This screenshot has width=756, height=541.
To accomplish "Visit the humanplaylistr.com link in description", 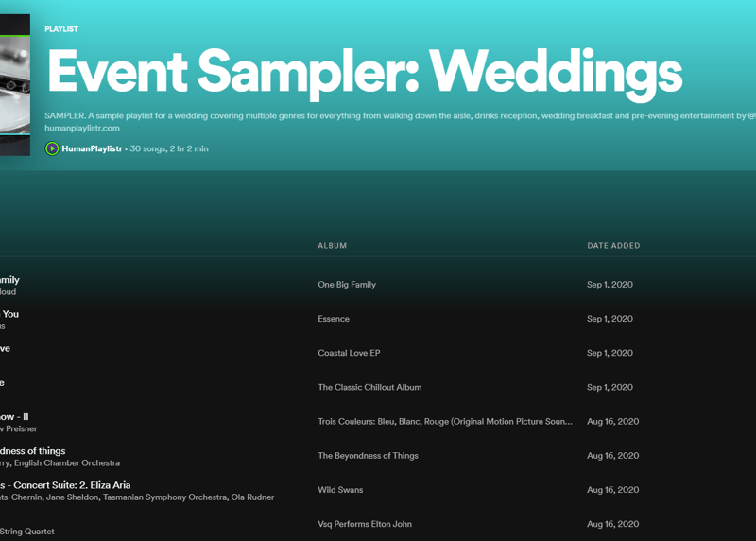I will pos(82,128).
